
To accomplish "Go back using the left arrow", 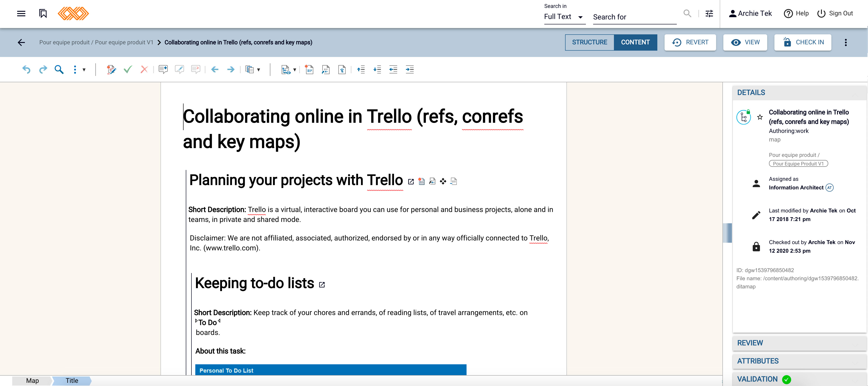I will tap(21, 42).
